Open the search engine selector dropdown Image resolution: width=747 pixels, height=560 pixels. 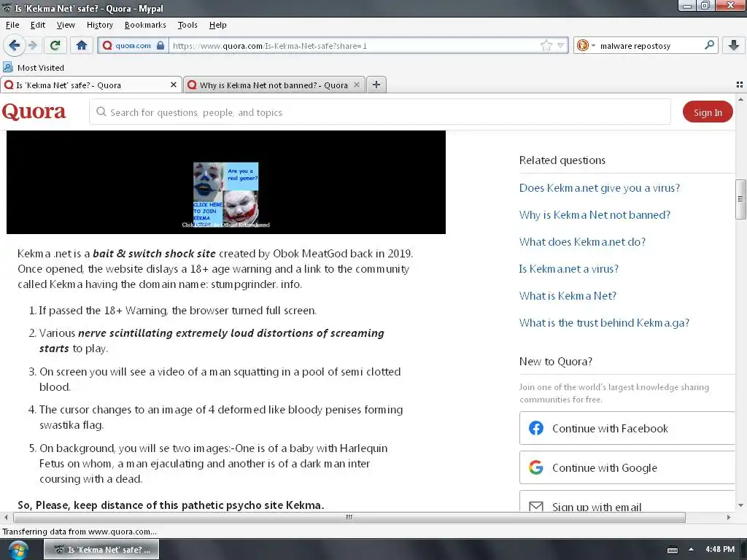[x=586, y=46]
